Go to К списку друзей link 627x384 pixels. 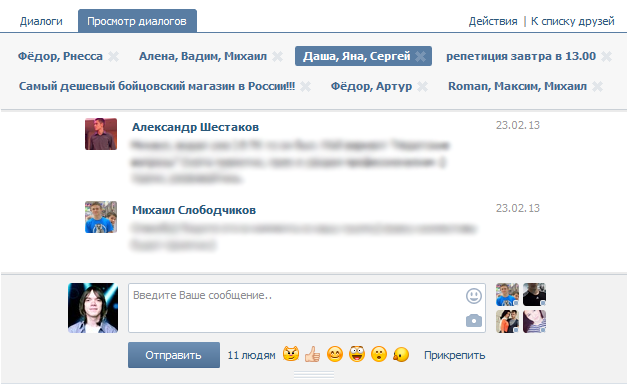(572, 21)
